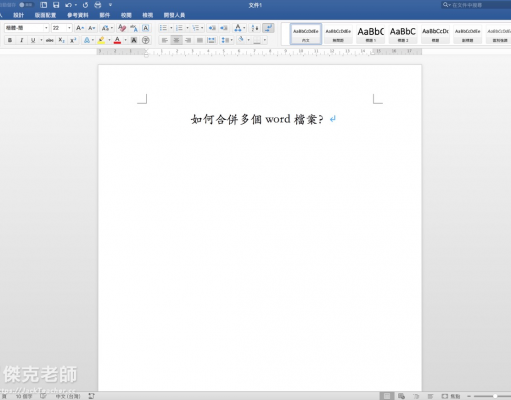Screen dimensions: 511x400
Task: Toggle show paragraph marks button
Action: [x=268, y=28]
